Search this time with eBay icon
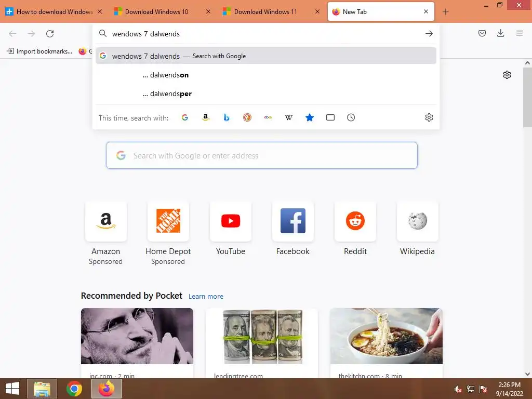The height and width of the screenshot is (399, 532). (268, 117)
